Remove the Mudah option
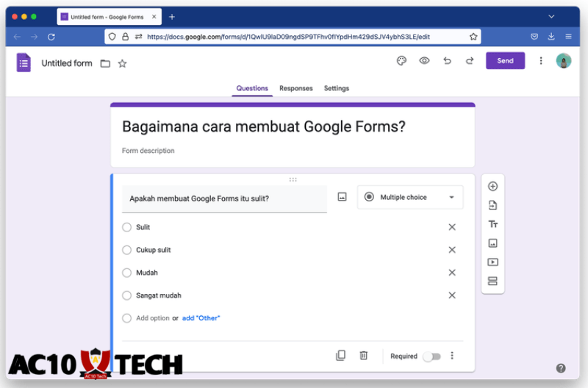Screen dimensions: 588x388 (x=452, y=273)
